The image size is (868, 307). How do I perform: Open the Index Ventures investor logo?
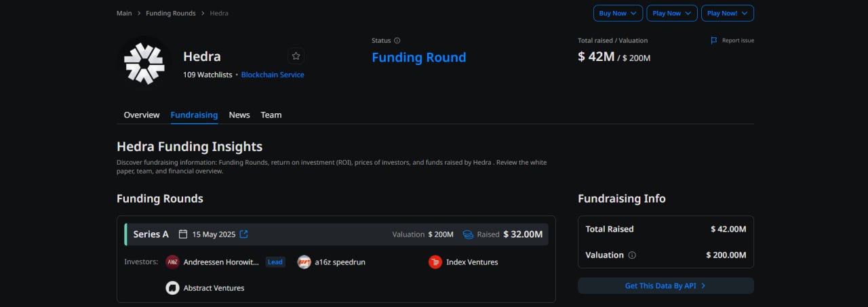435,262
